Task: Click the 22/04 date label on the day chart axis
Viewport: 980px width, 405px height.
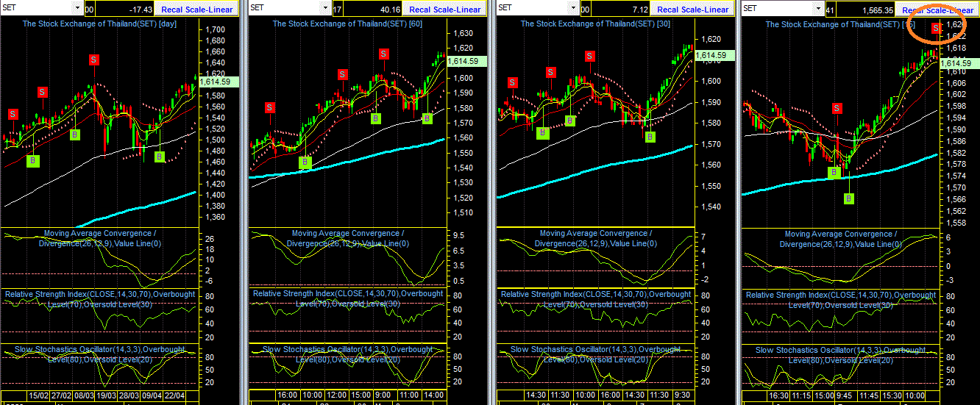Action: [x=174, y=395]
